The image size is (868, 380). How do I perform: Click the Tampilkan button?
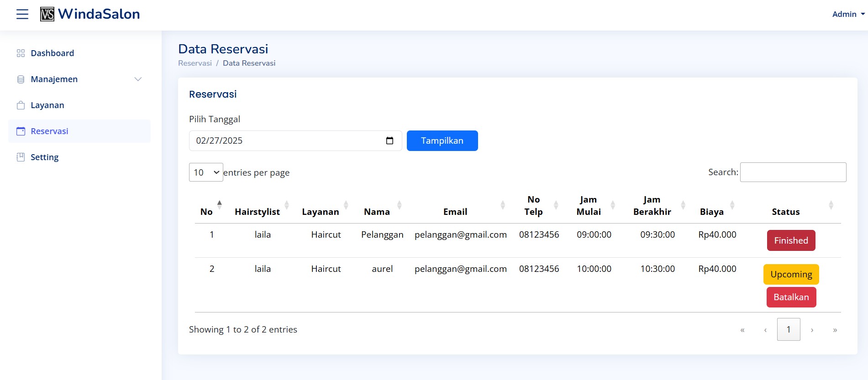pos(442,141)
